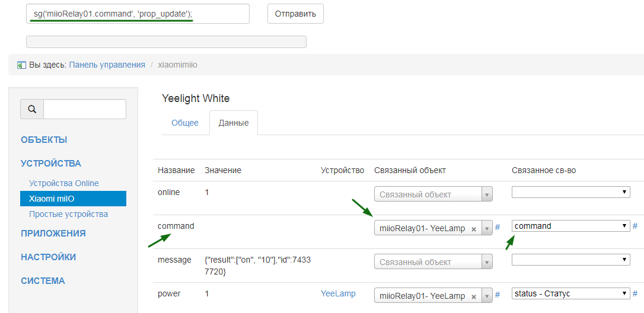This screenshot has width=644, height=313.
Task: Open the status - Статус property dropdown
Action: coord(570,293)
